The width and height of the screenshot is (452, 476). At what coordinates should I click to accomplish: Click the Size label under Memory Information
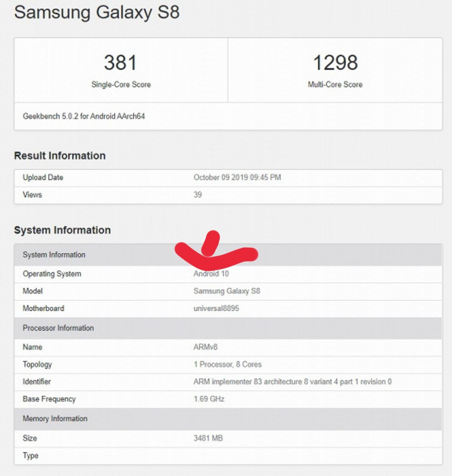pyautogui.click(x=30, y=438)
